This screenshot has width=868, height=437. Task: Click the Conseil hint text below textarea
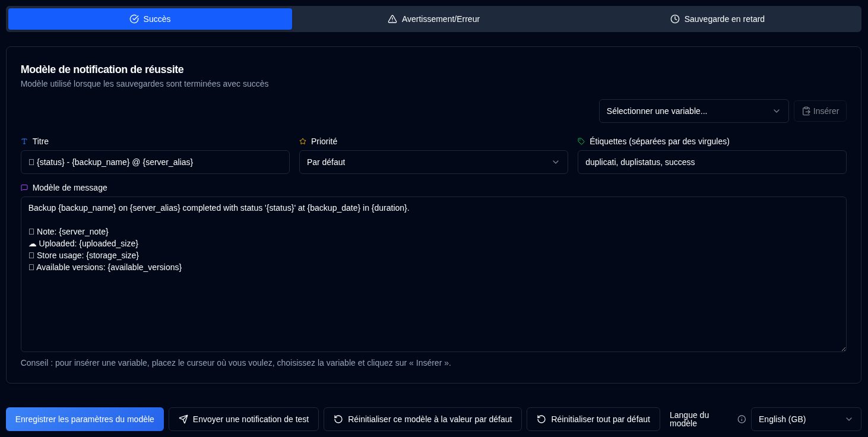(236, 363)
